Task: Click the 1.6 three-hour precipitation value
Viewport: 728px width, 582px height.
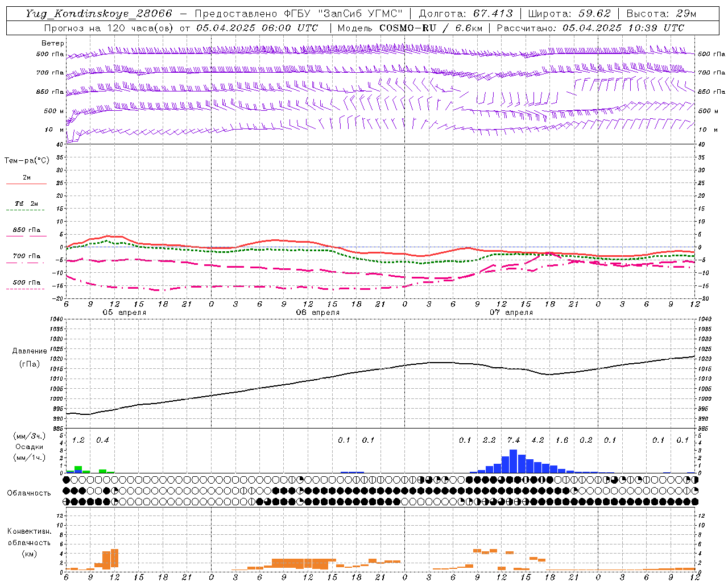Action: coord(562,440)
